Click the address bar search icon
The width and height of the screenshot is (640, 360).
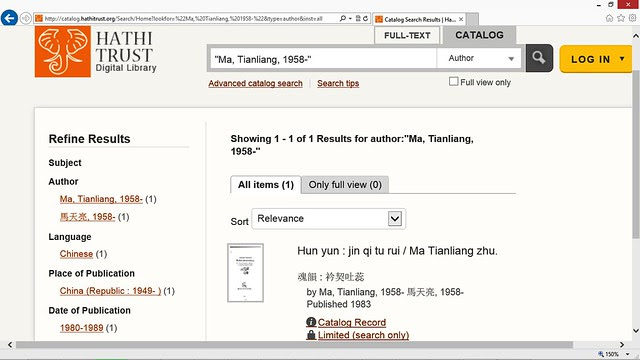pyautogui.click(x=343, y=18)
